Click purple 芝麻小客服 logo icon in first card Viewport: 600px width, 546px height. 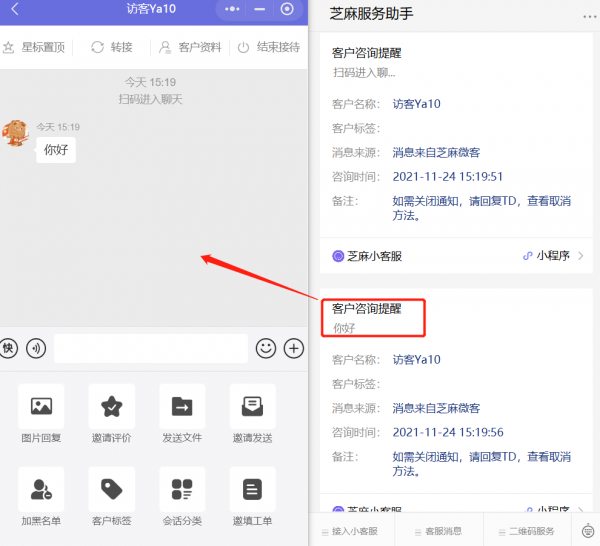(x=338, y=256)
